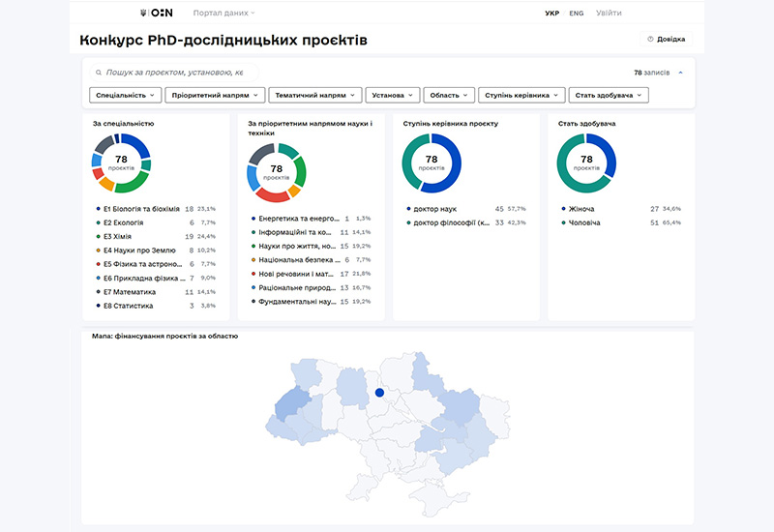The width and height of the screenshot is (774, 532).
Task: Select the Чоловіча legend row
Action: coord(621,222)
